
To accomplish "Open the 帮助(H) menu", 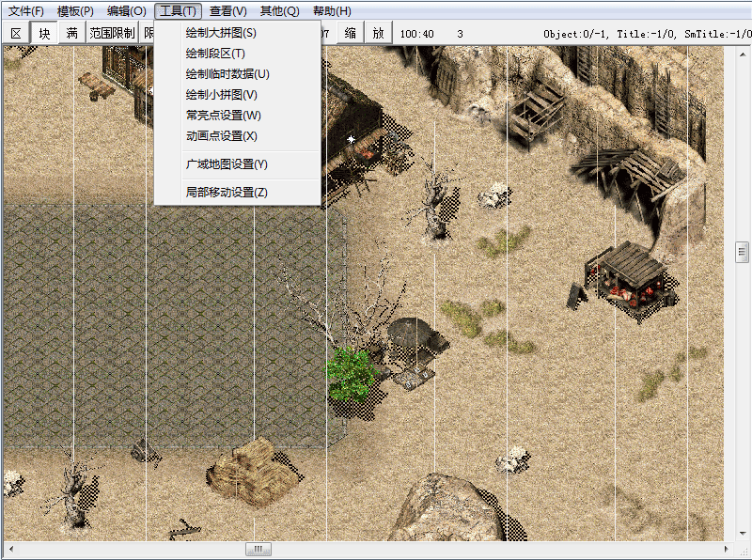I will coord(332,11).
